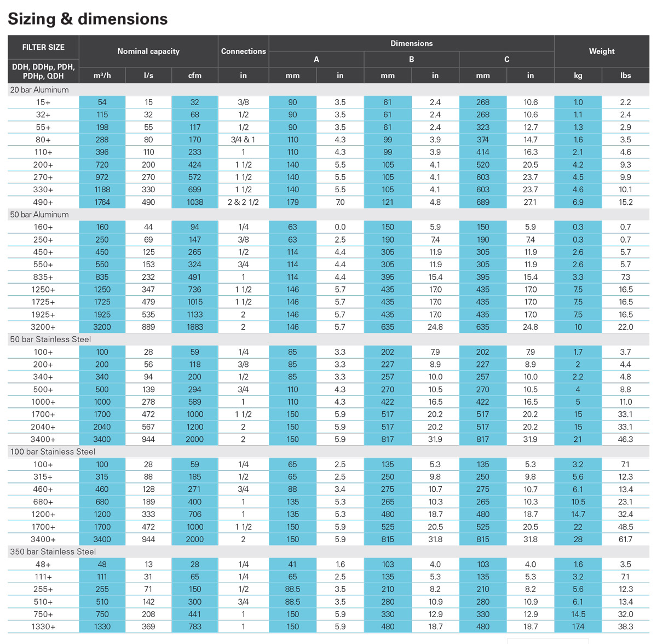Select the 1330+ filter size row label
Screen dimensions: 657x644
pyautogui.click(x=43, y=626)
